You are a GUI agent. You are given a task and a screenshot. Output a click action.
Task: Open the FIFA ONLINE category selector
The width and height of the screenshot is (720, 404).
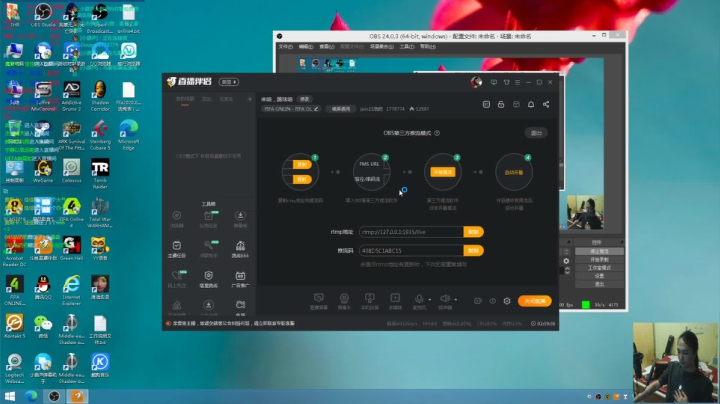click(291, 109)
